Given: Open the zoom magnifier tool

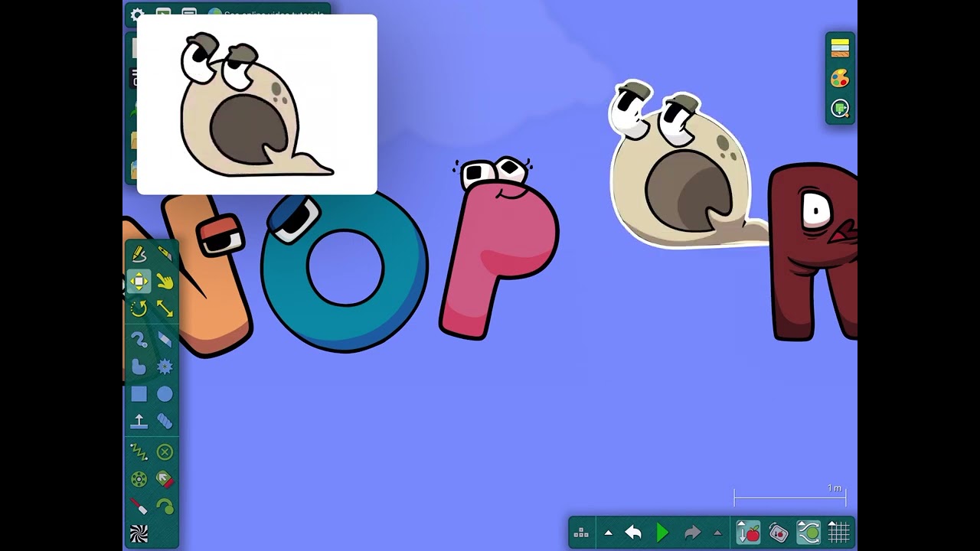Looking at the screenshot, I should point(840,109).
